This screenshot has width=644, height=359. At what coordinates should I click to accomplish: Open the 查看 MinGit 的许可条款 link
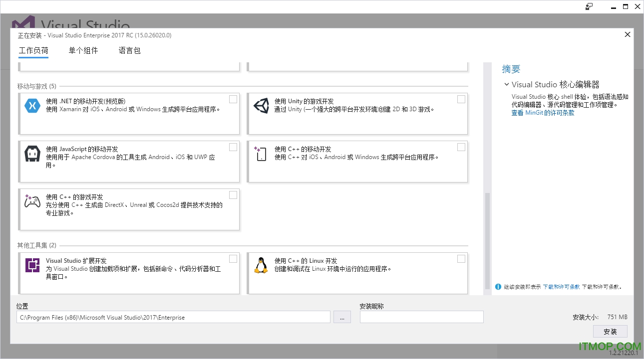(x=543, y=113)
